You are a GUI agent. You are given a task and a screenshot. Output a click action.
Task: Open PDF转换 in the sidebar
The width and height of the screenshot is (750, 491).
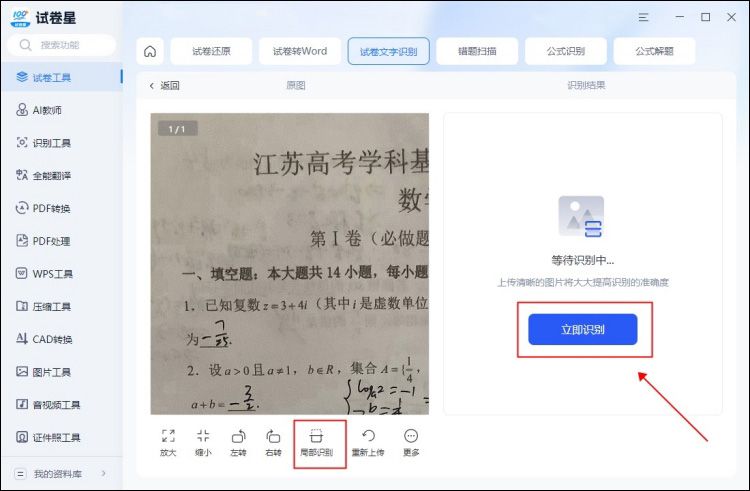[62, 208]
